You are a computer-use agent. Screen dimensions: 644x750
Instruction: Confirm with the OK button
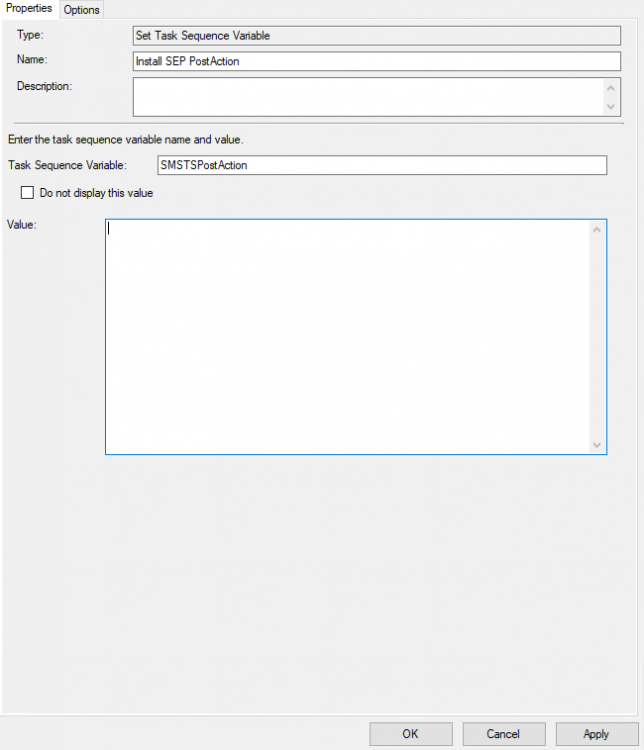pyautogui.click(x=411, y=734)
